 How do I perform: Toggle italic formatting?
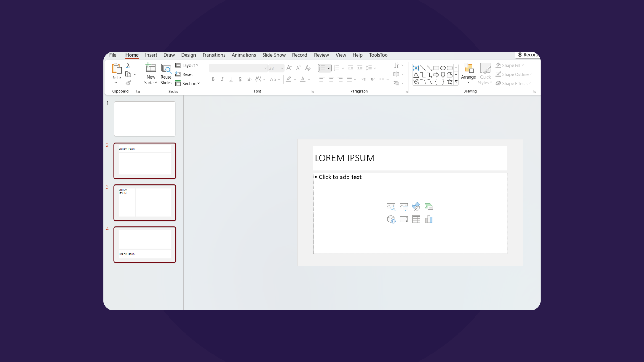tap(222, 79)
